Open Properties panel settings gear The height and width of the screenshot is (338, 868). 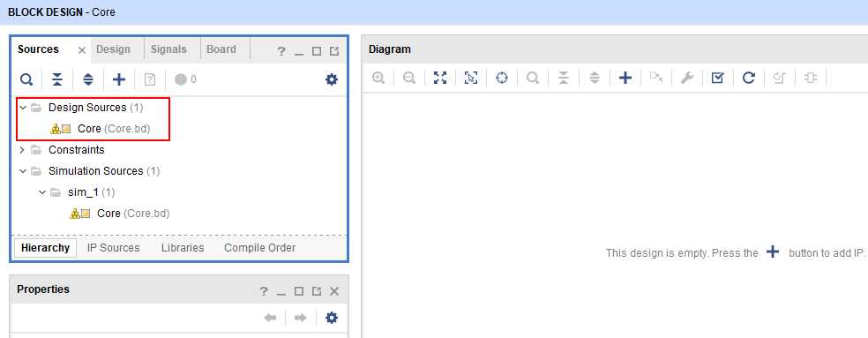[x=331, y=318]
